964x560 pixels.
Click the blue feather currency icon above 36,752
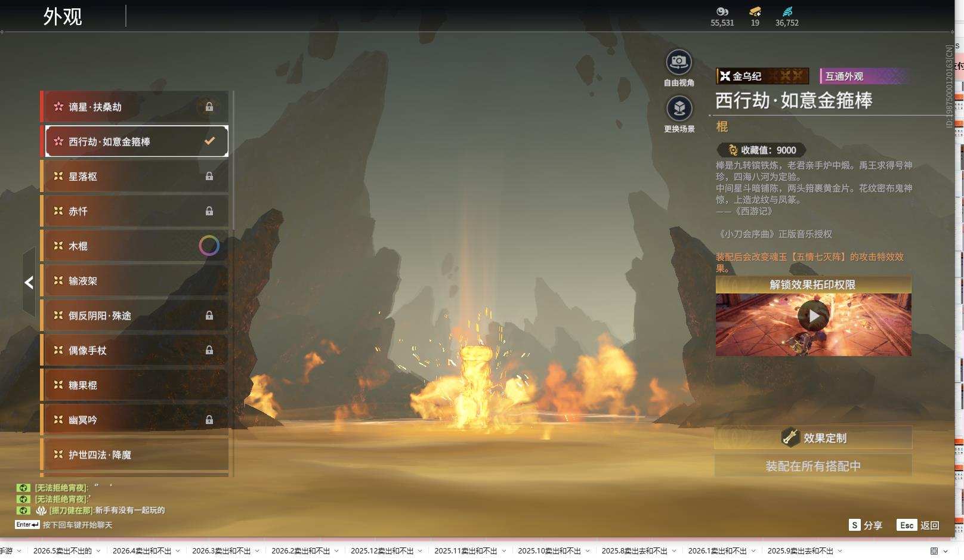coord(787,11)
